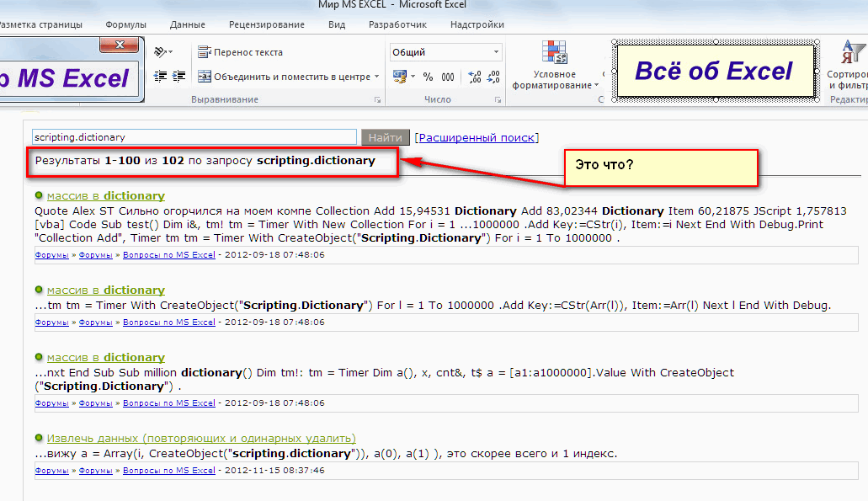Open the Расширенный поиск link
Image resolution: width=868 pixels, height=501 pixels.
(477, 137)
